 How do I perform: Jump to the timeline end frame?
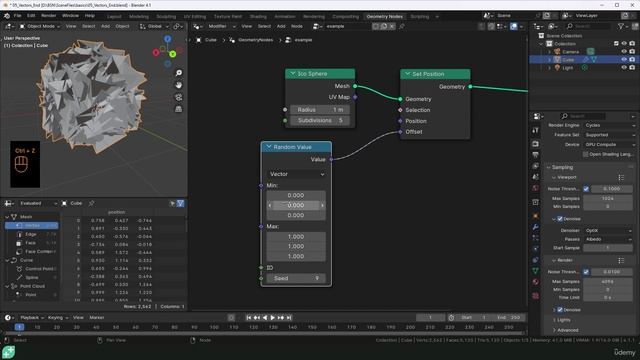[x=289, y=318]
